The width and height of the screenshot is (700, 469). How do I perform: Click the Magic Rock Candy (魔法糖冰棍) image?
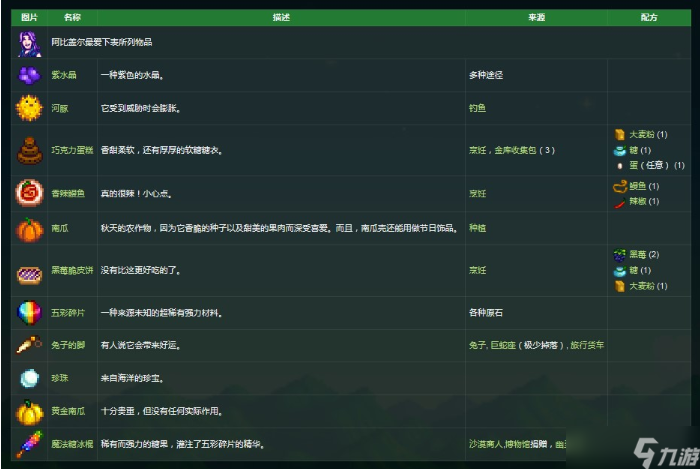pos(29,444)
